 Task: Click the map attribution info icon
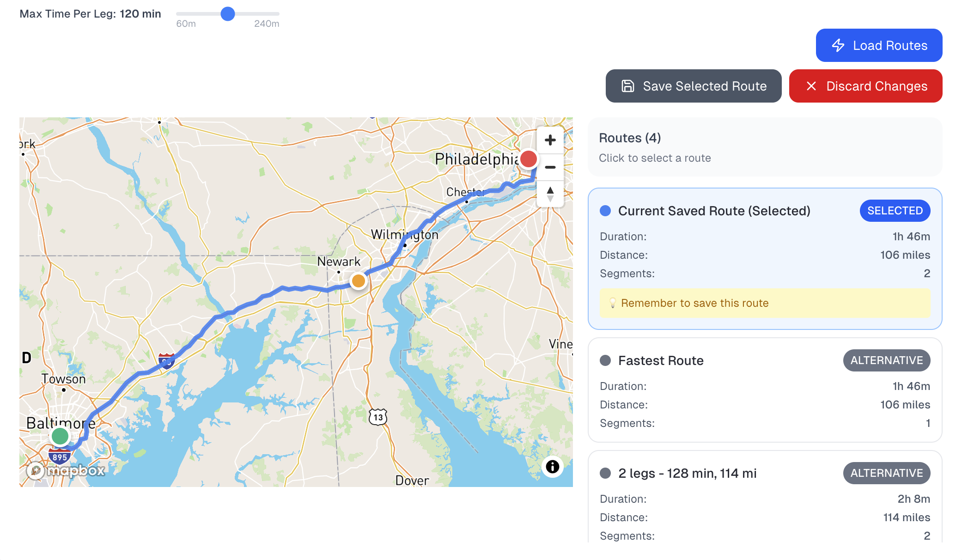tap(552, 467)
